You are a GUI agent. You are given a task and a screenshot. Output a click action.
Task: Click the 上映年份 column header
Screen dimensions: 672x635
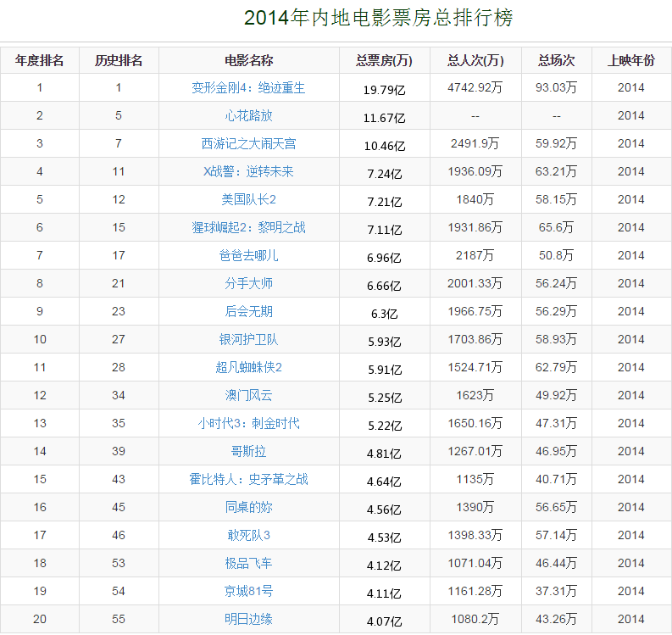click(631, 60)
